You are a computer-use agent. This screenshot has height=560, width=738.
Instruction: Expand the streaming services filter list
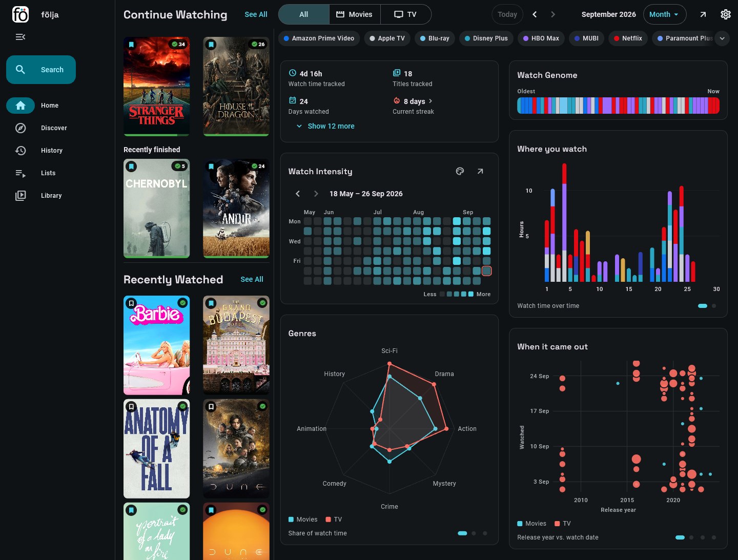(x=722, y=38)
